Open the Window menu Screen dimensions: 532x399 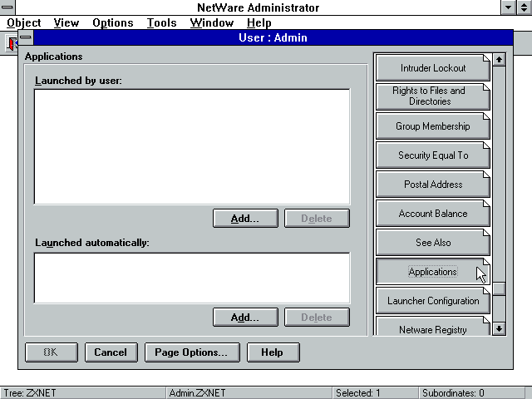[x=212, y=22]
